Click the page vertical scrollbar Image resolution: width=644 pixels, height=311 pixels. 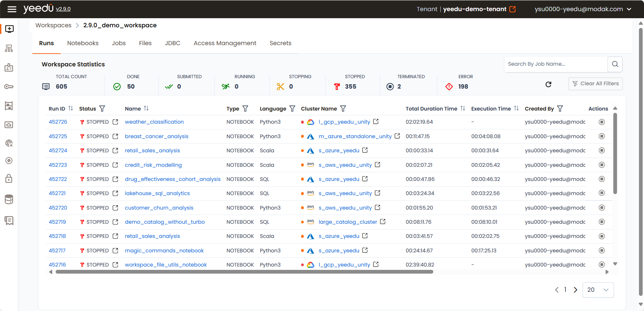pyautogui.click(x=641, y=162)
